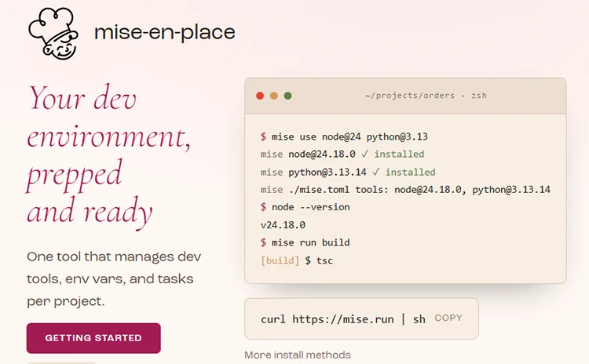Click the red terminal window dot
The width and height of the screenshot is (589, 364).
tap(260, 96)
